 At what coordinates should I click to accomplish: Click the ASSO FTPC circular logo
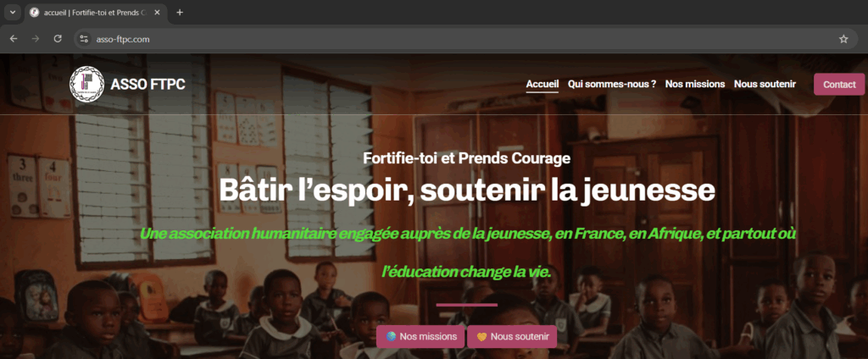(x=87, y=84)
